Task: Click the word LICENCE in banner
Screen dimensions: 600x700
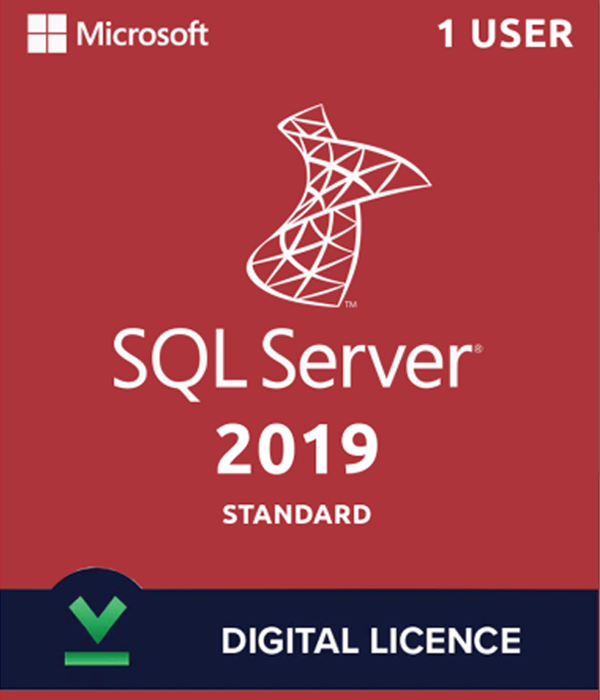Action: click(x=445, y=641)
